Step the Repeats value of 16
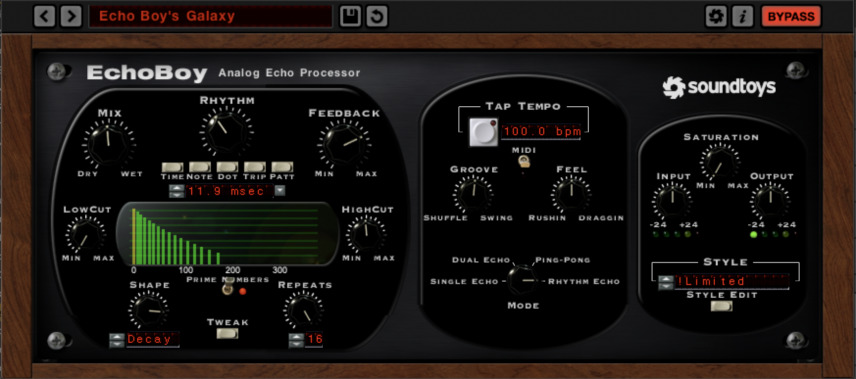856x379 pixels. click(296, 340)
